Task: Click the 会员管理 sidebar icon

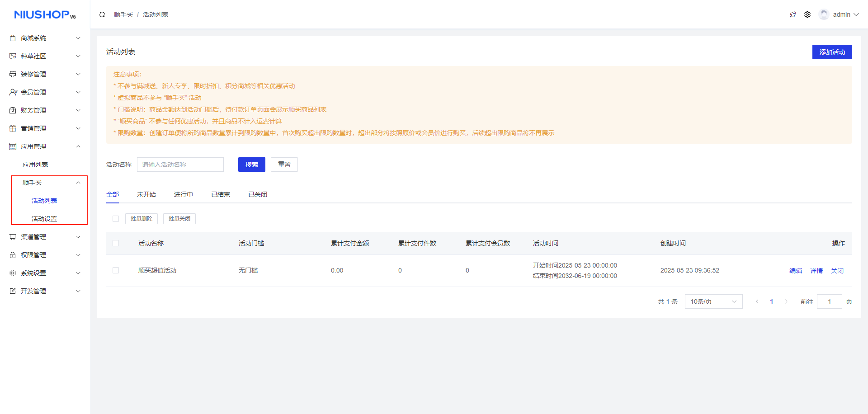Action: pyautogui.click(x=12, y=92)
